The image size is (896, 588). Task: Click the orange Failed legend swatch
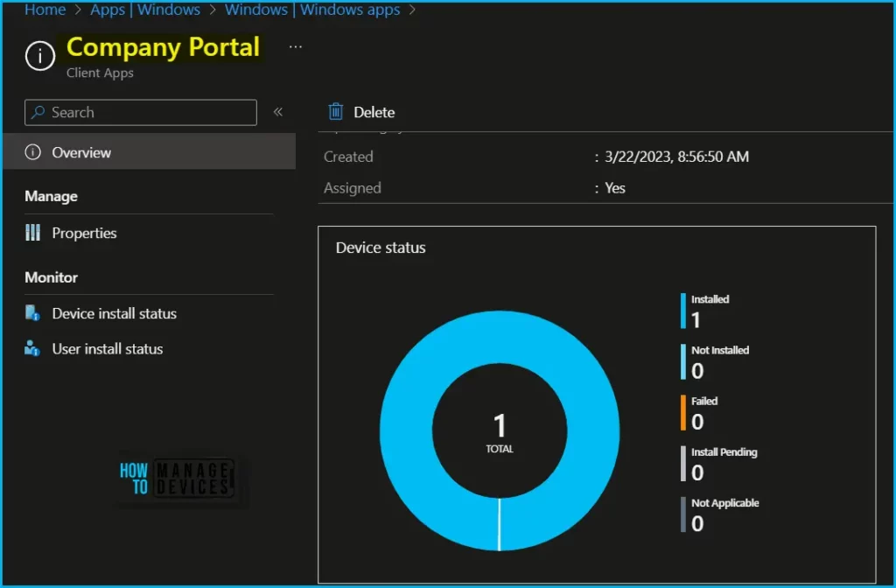click(682, 413)
